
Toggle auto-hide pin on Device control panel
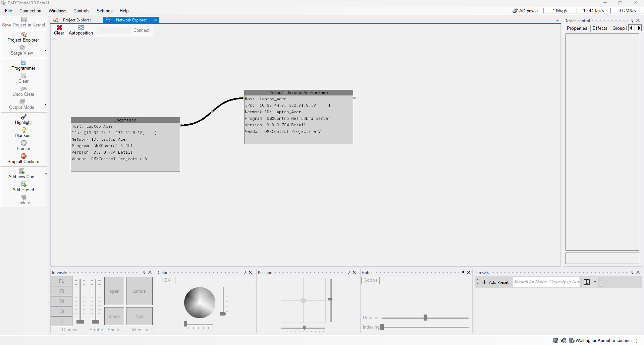pyautogui.click(x=632, y=20)
